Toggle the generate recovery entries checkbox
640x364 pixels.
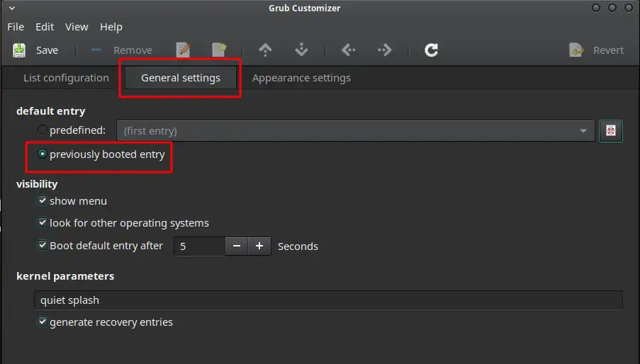pyautogui.click(x=42, y=322)
